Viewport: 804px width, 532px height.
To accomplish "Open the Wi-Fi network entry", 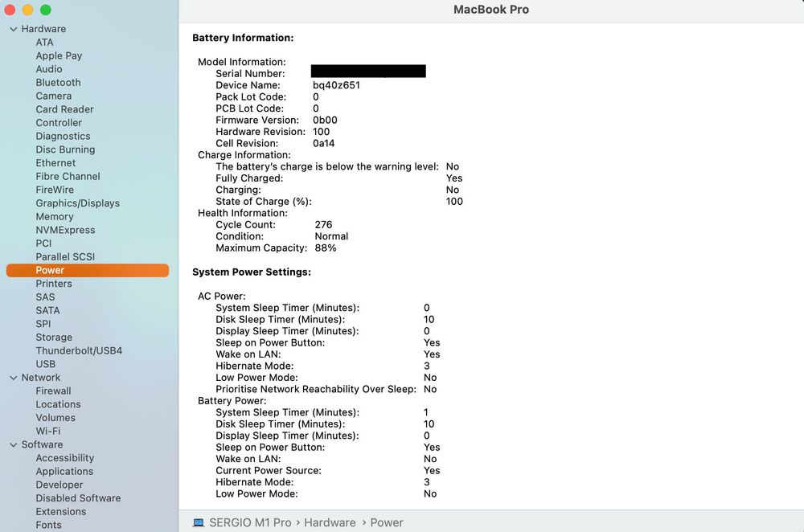I will [x=47, y=431].
